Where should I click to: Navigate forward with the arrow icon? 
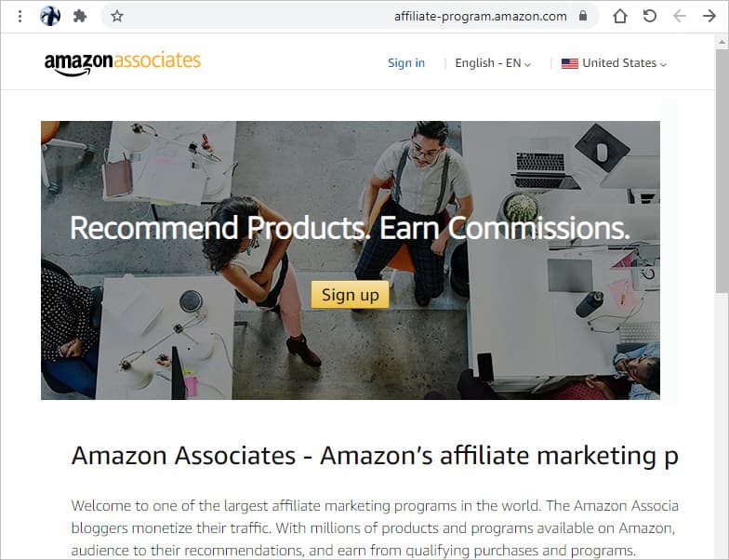pyautogui.click(x=709, y=17)
